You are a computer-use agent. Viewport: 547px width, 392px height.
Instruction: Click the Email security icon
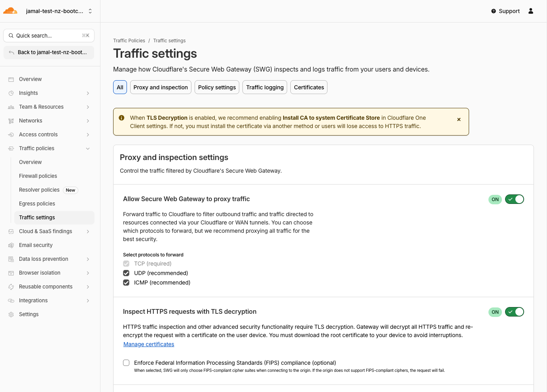11,245
